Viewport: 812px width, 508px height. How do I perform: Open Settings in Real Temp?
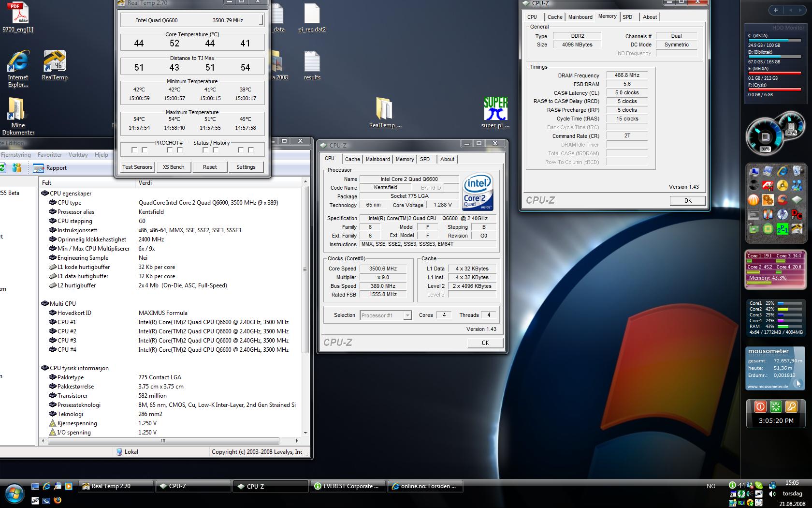pyautogui.click(x=246, y=167)
